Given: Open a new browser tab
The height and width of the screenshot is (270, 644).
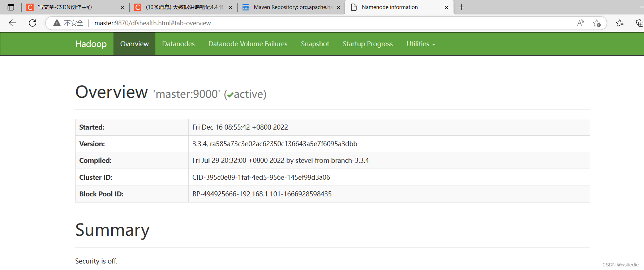Looking at the screenshot, I should point(461,7).
